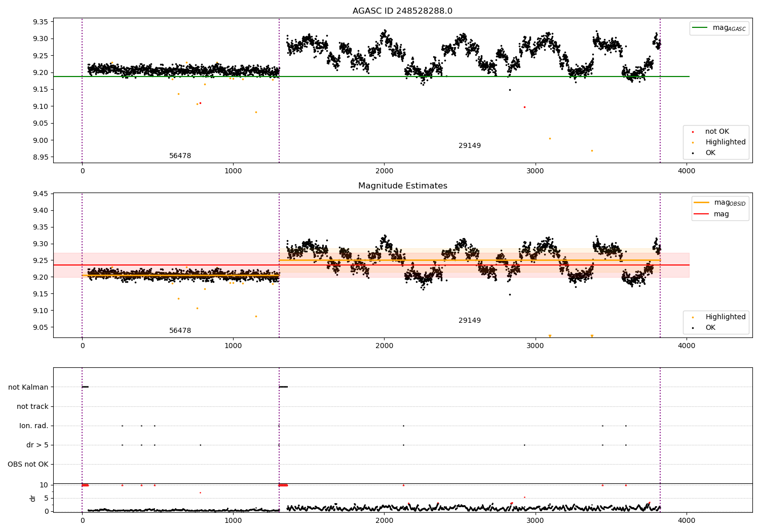Click the 10 tick on the dr axis
The width and height of the screenshot is (760, 532).
[x=44, y=485]
